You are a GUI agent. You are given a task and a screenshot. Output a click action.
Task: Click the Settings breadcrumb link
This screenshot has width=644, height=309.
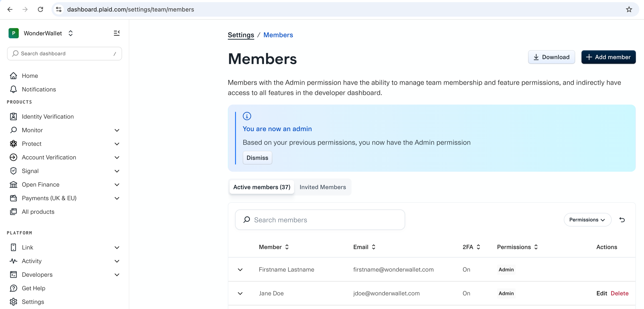click(x=241, y=35)
